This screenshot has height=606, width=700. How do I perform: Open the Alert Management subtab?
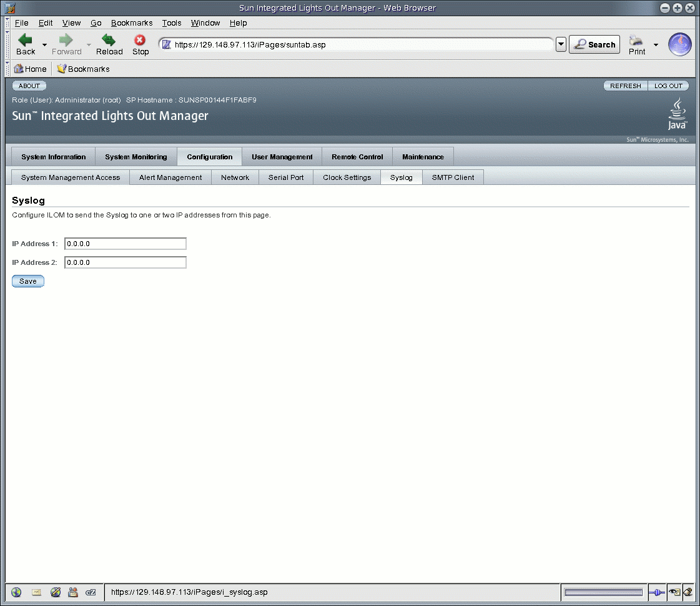click(170, 177)
